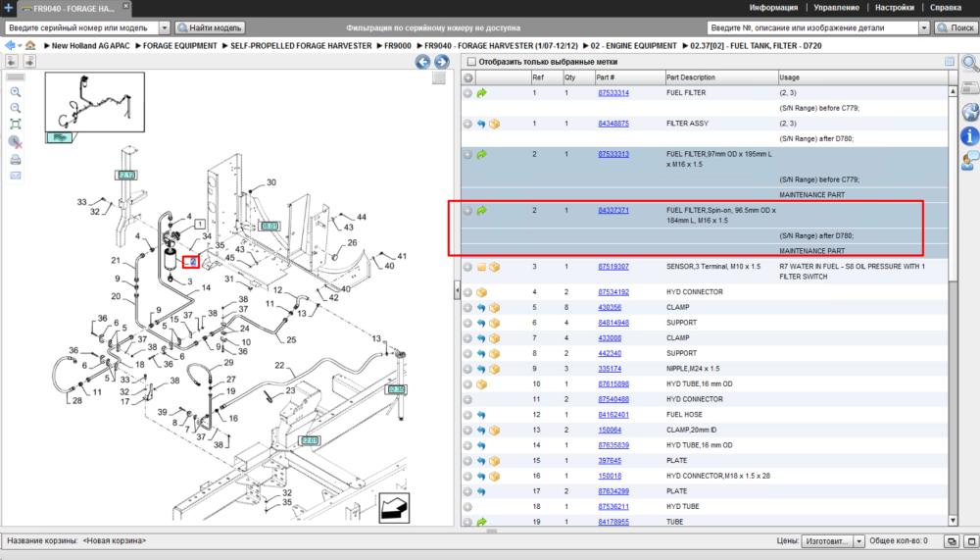980x560 pixels.
Task: Open part number link 84337371
Action: (613, 211)
